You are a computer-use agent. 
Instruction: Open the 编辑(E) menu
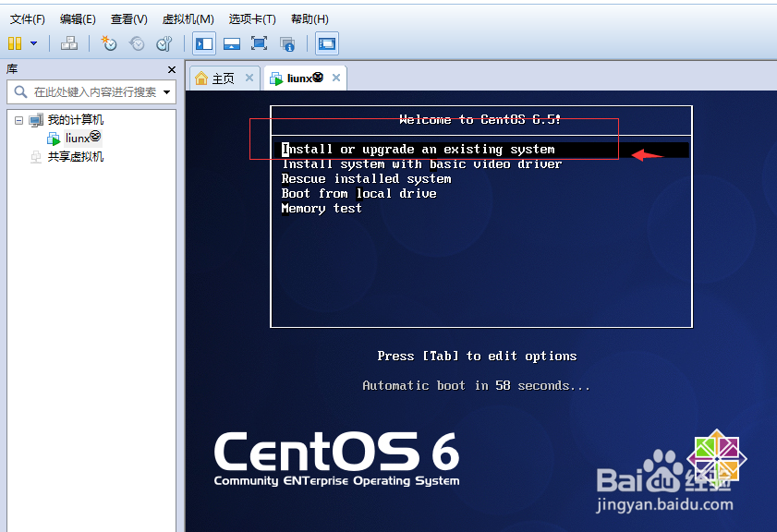tap(78, 19)
